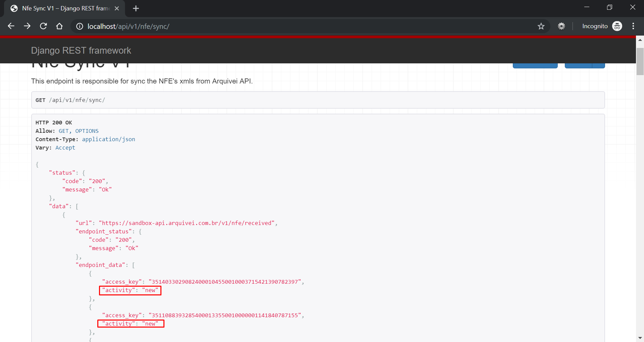644x342 pixels.
Task: Select the Vary: Accept header
Action: pos(55,148)
